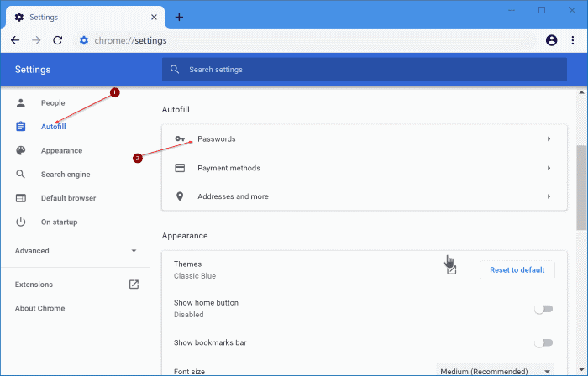Open the Extensions link

[x=34, y=285]
